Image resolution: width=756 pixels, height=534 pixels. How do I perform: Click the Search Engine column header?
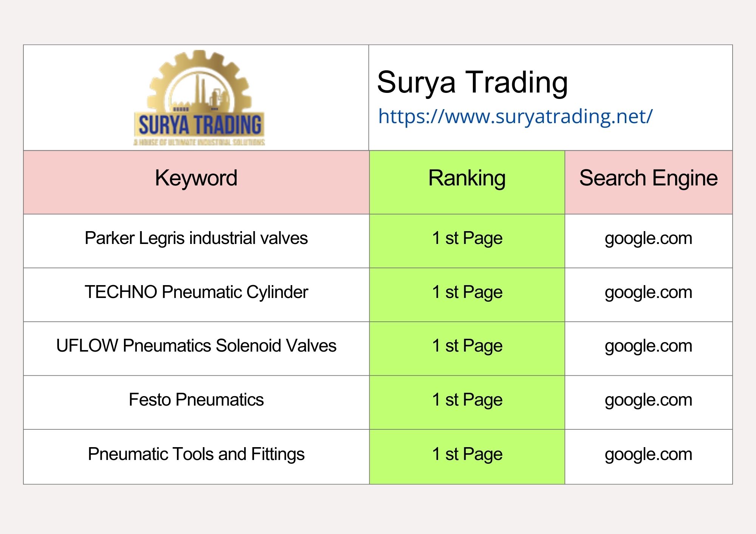click(x=649, y=182)
